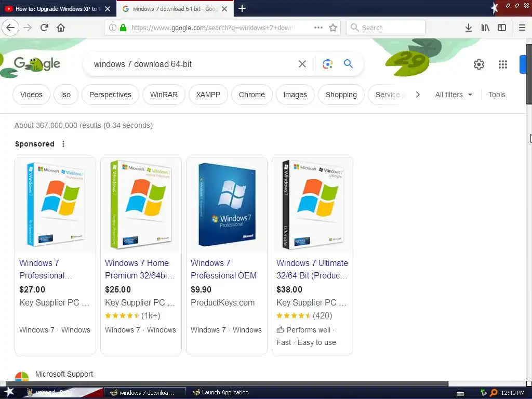532x399 pixels.
Task: Open the Google apps grid
Action: click(503, 64)
